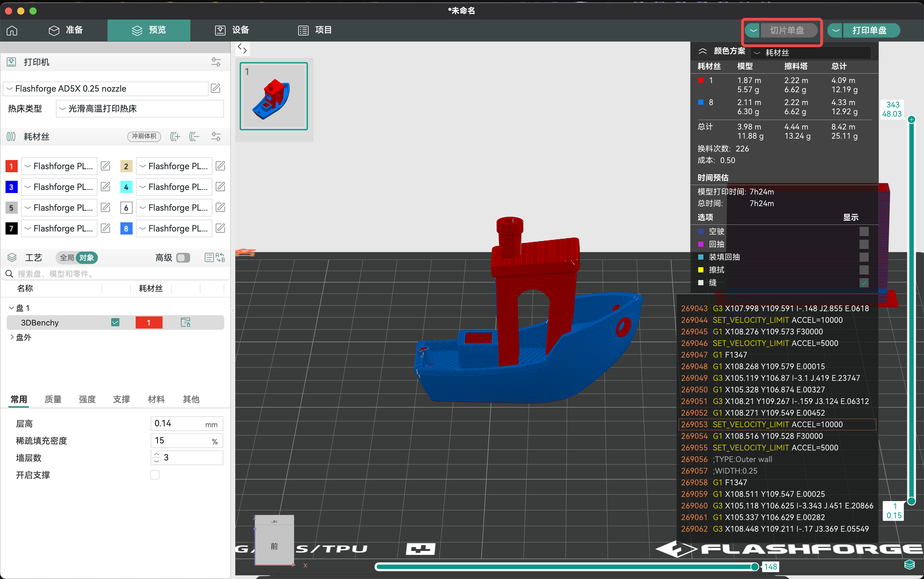This screenshot has width=924, height=579.
Task: Open filament 2 preset dropdown
Action: (x=174, y=166)
